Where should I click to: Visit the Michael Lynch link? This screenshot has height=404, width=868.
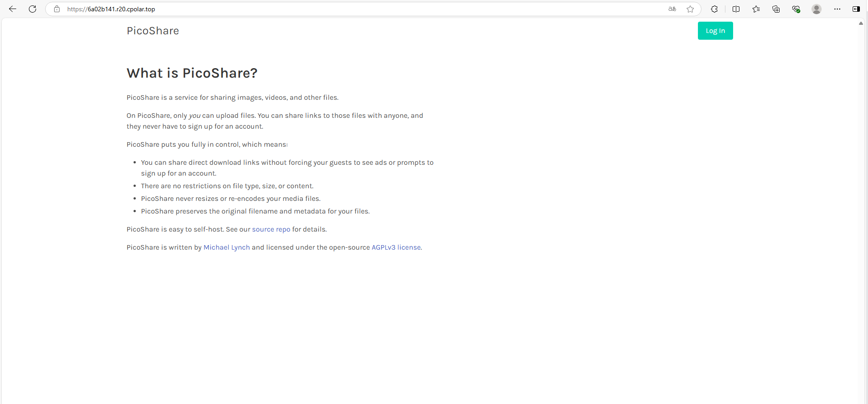[x=226, y=247]
